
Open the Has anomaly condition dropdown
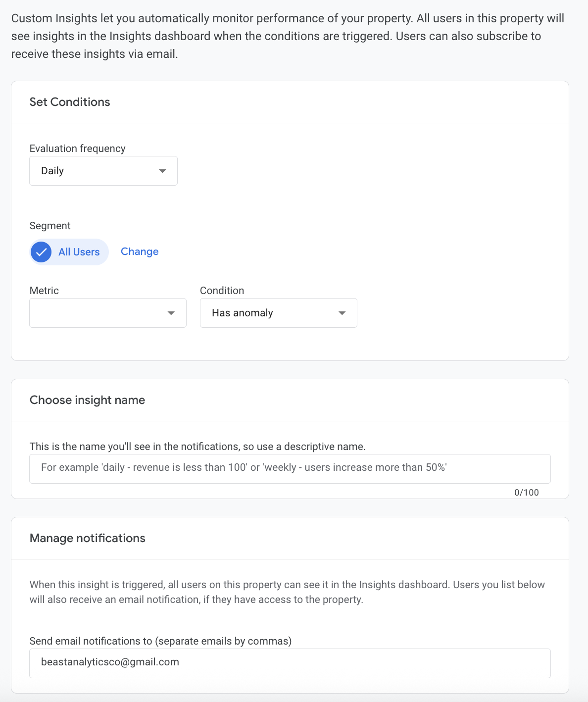[278, 313]
